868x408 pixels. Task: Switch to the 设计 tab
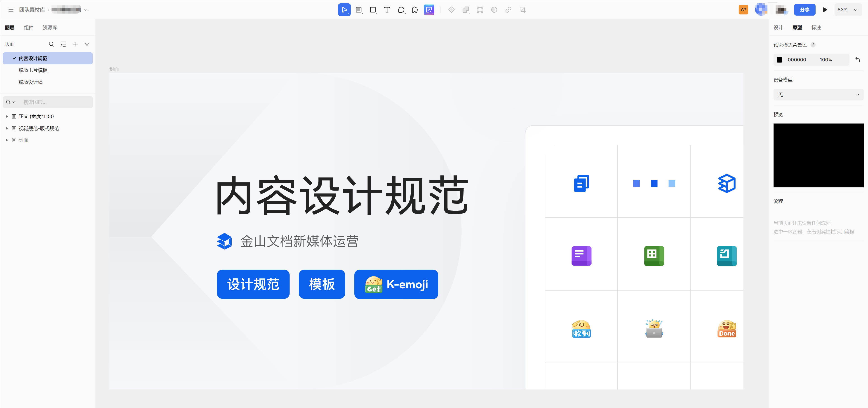coord(778,28)
